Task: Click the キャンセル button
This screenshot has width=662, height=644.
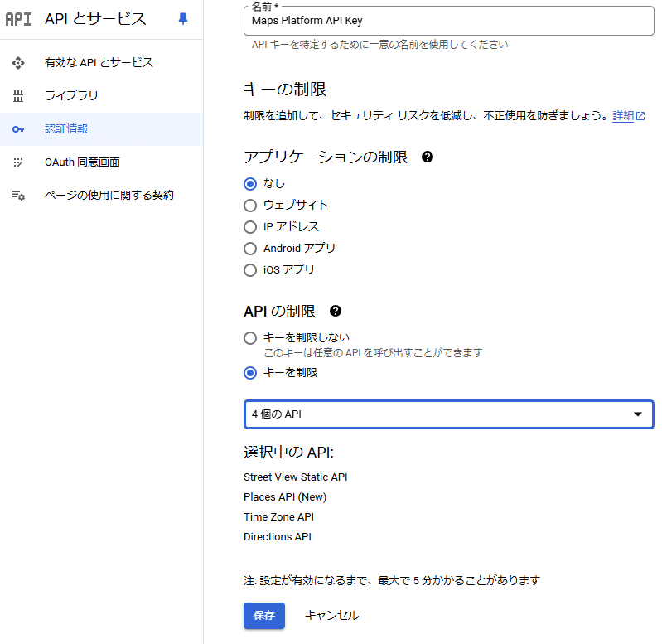Action: click(x=331, y=616)
